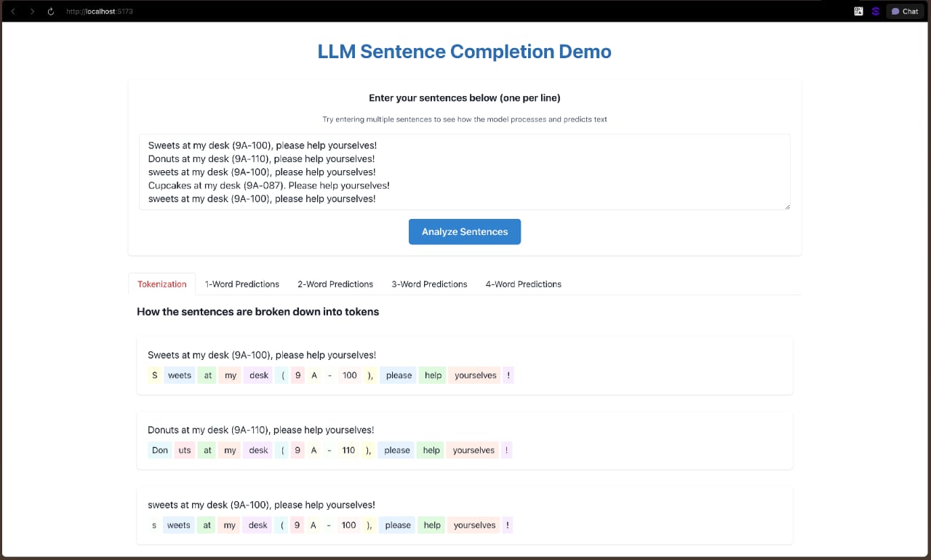The width and height of the screenshot is (931, 560).
Task: Switch to 2-Word Predictions tab
Action: tap(335, 284)
